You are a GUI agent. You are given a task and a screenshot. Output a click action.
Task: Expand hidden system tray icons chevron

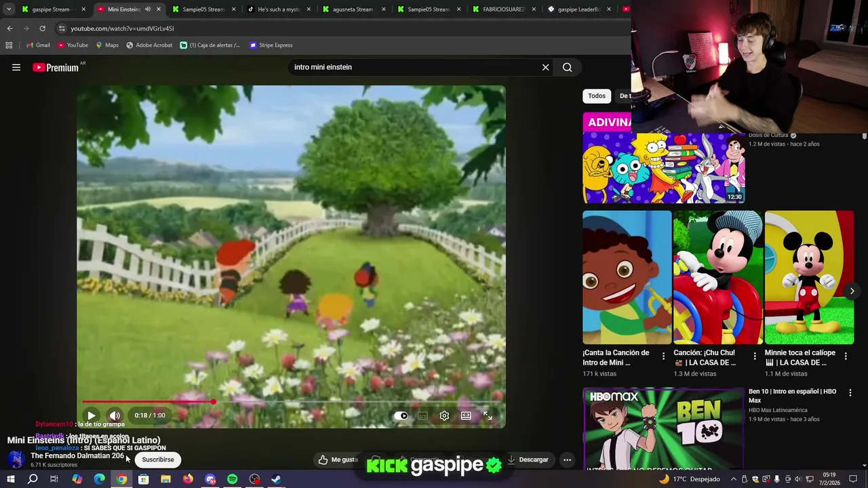(x=733, y=479)
